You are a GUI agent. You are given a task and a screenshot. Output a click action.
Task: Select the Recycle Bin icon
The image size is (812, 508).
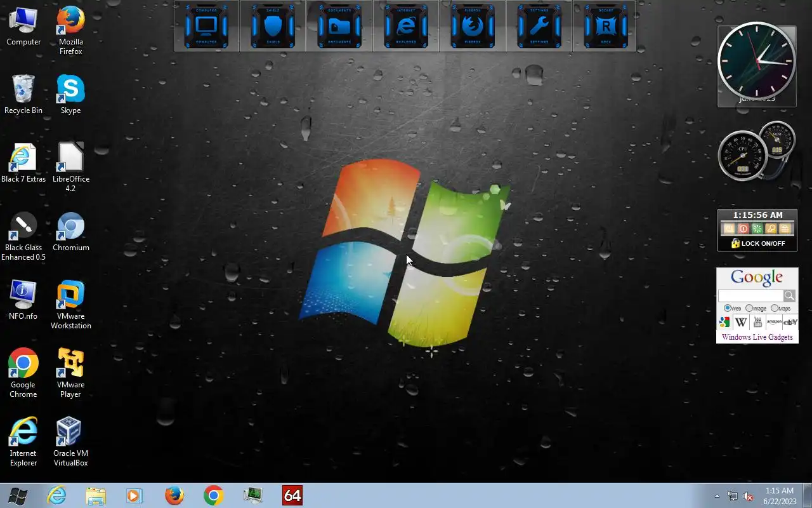click(x=23, y=95)
